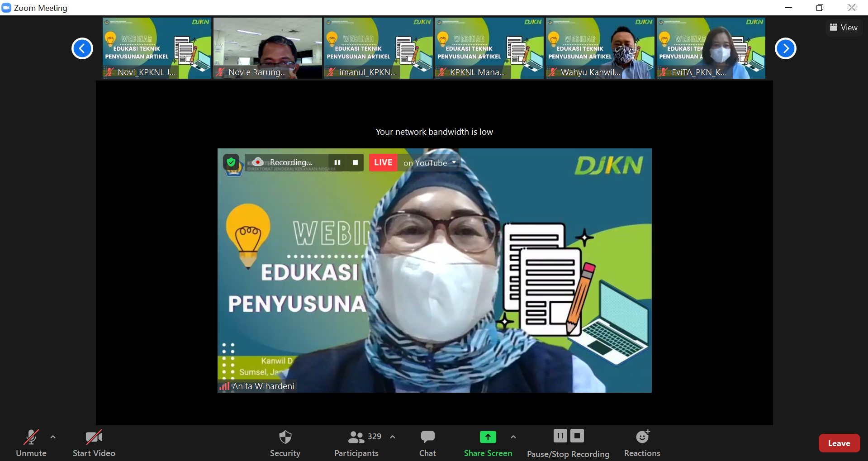Open the View layout menu
This screenshot has height=461, width=868.
click(x=844, y=28)
